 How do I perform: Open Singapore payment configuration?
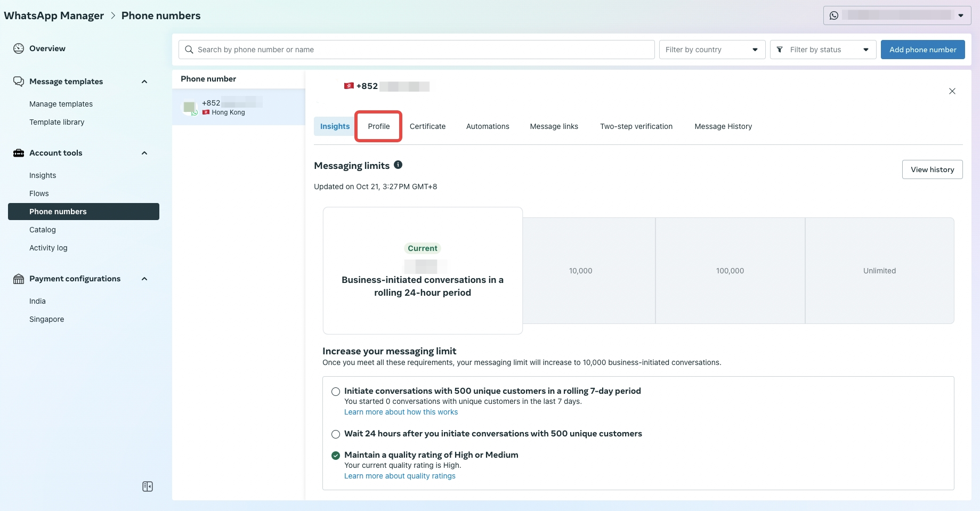tap(46, 319)
